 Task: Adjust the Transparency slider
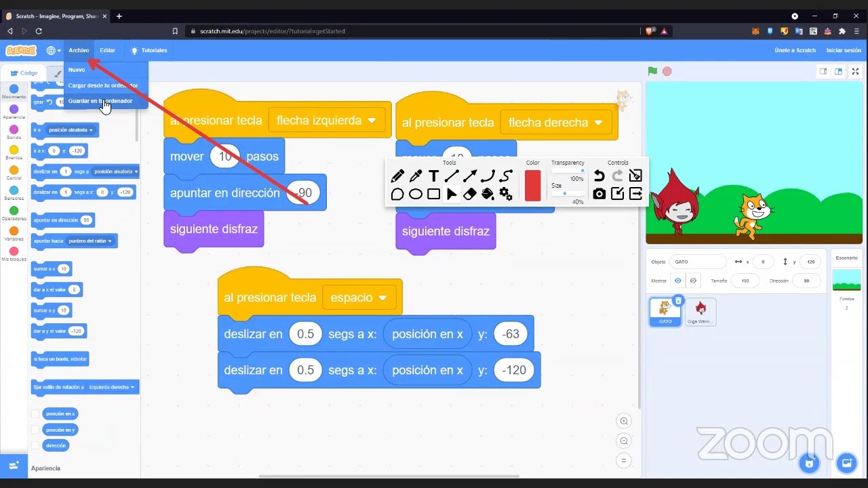[x=567, y=171]
